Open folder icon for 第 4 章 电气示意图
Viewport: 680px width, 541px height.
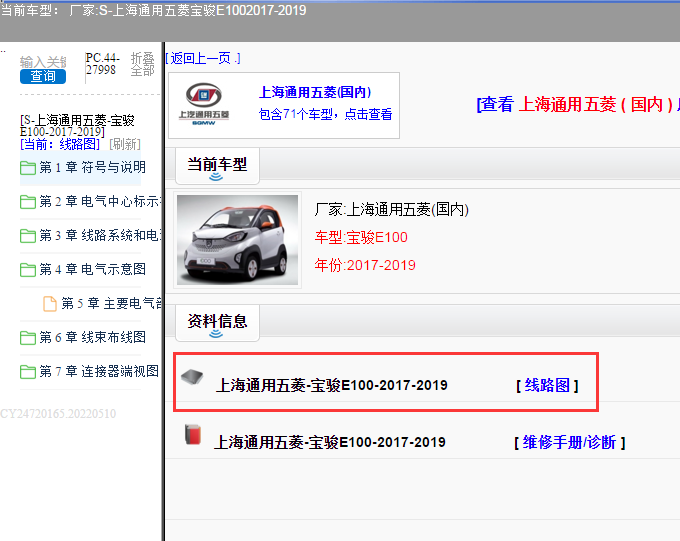coord(28,269)
